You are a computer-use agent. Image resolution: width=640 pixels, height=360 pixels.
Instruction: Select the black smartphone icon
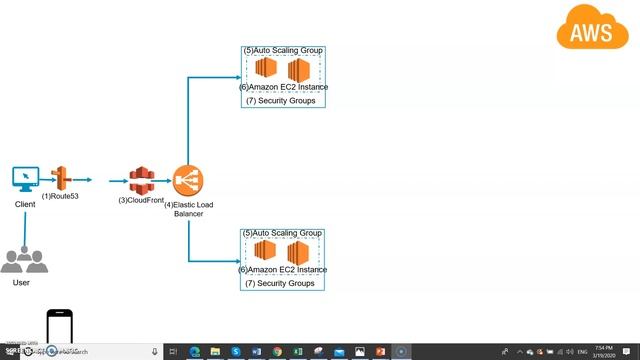(x=60, y=326)
